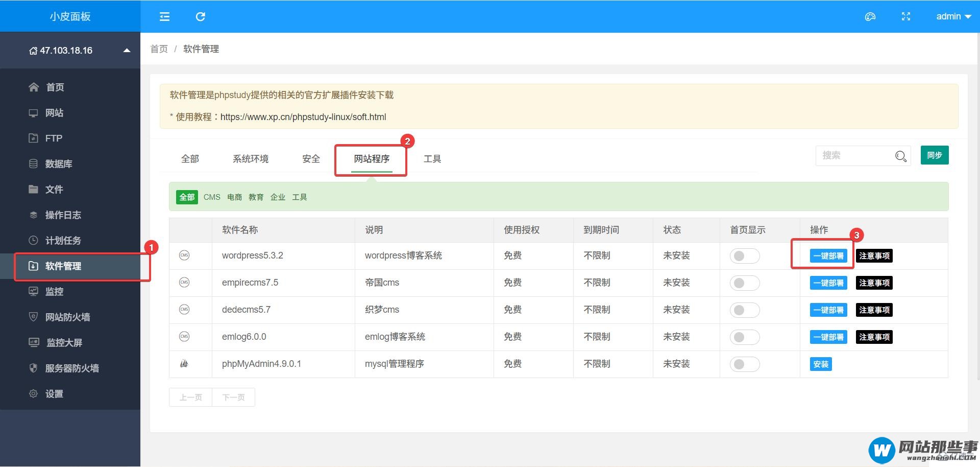Open 网站 in the sidebar

70,113
